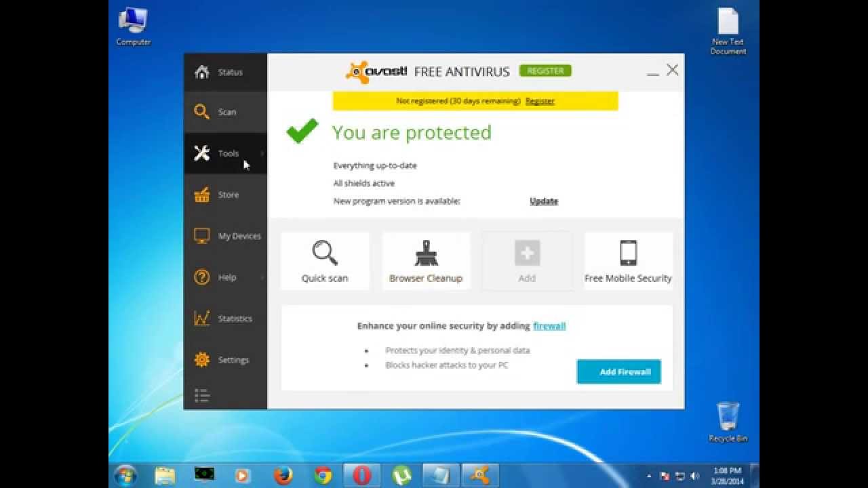Select the Computer desktop icon

133,27
